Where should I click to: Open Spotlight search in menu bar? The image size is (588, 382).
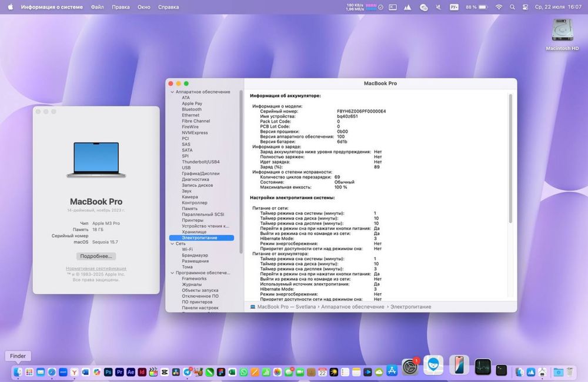[512, 6]
